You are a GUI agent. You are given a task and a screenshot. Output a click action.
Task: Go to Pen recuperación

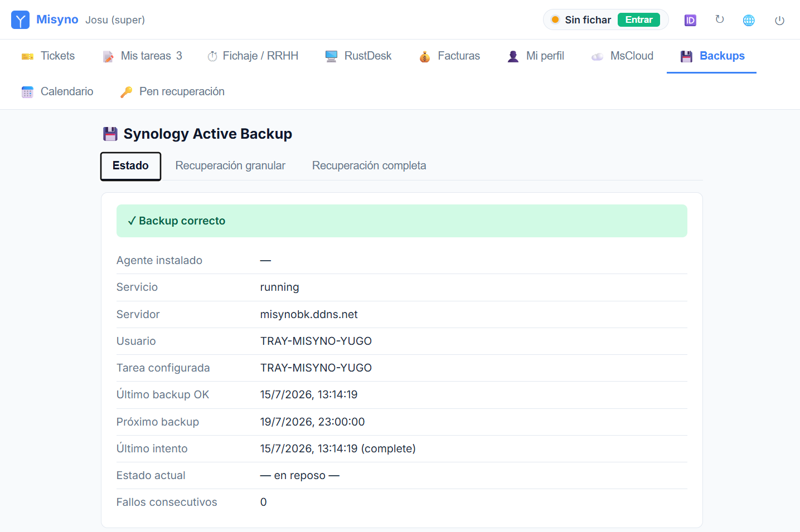[x=172, y=91]
